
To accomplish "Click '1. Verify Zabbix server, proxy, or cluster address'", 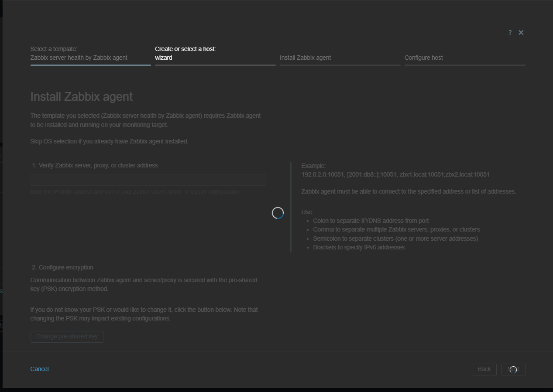I will pos(95,166).
